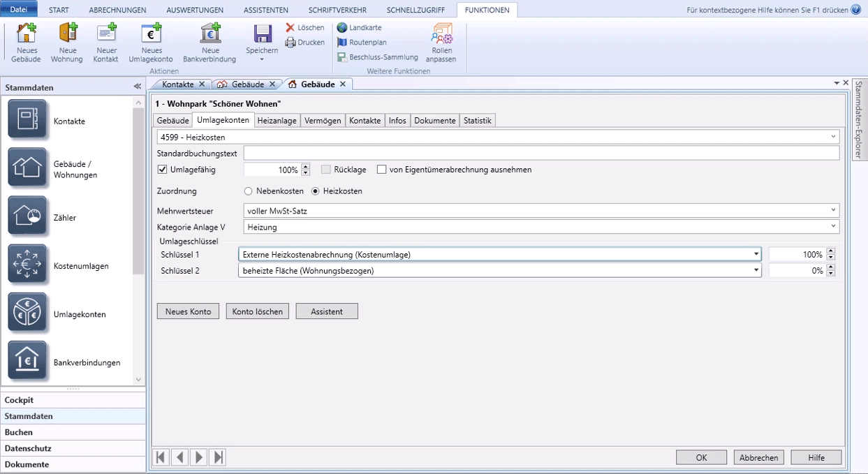Close the Kontakte document tab
868x474 pixels.
tap(202, 84)
